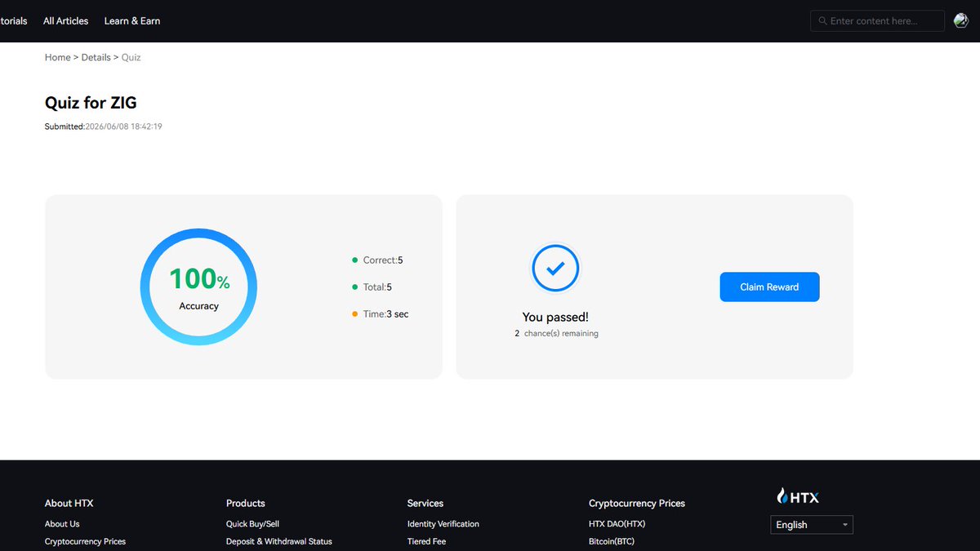980x551 pixels.
Task: Click the 2 chance(s) remaining text
Action: [556, 334]
